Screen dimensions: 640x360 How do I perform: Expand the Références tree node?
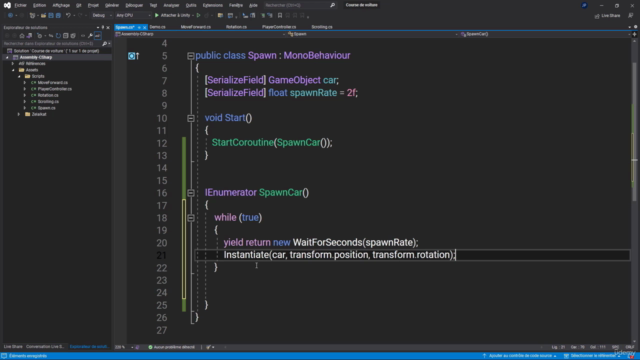(x=13, y=64)
